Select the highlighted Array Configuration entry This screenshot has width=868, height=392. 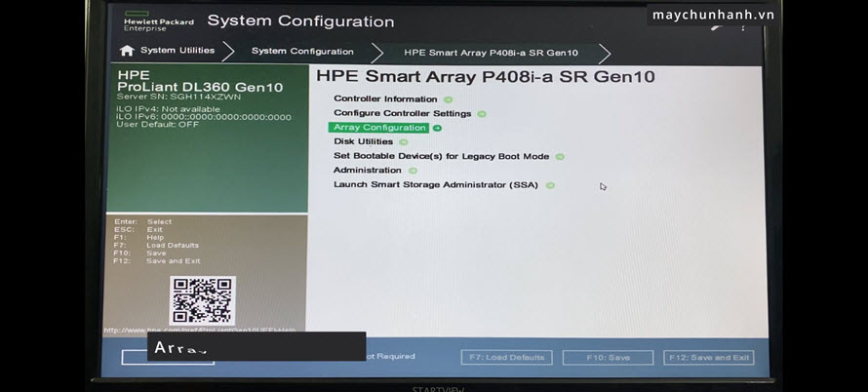(378, 128)
